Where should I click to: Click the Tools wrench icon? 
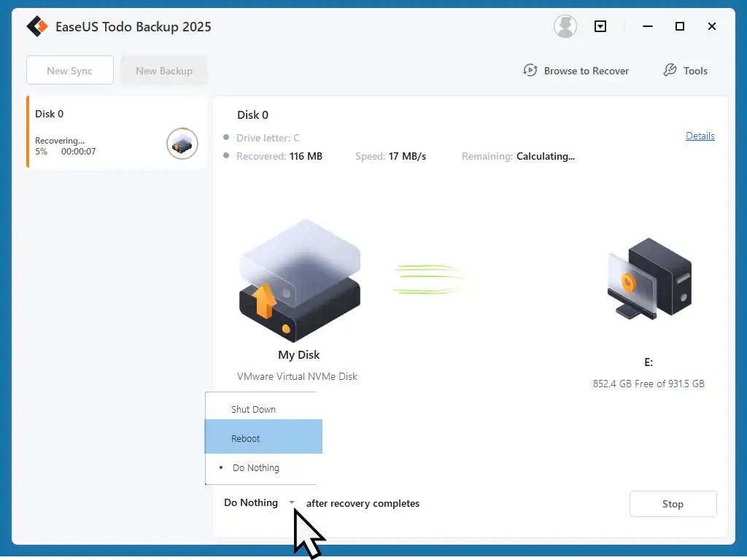point(670,71)
